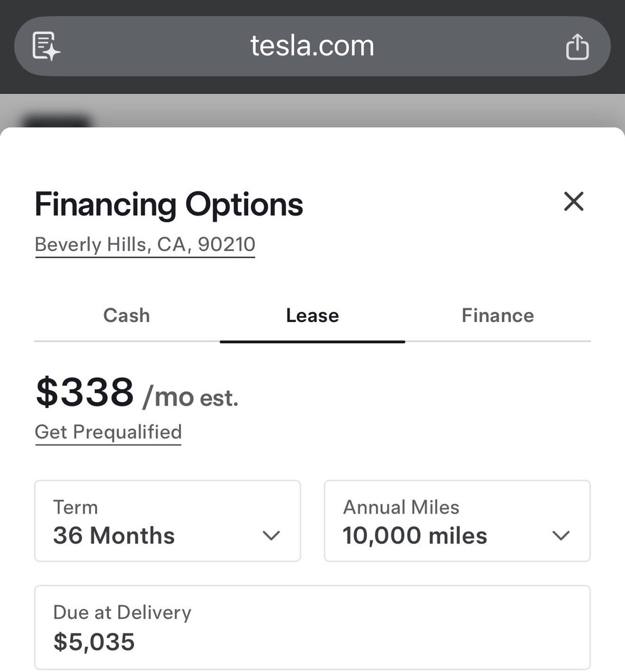Tap the $338 /mo est. price
This screenshot has width=625, height=672.
[137, 393]
